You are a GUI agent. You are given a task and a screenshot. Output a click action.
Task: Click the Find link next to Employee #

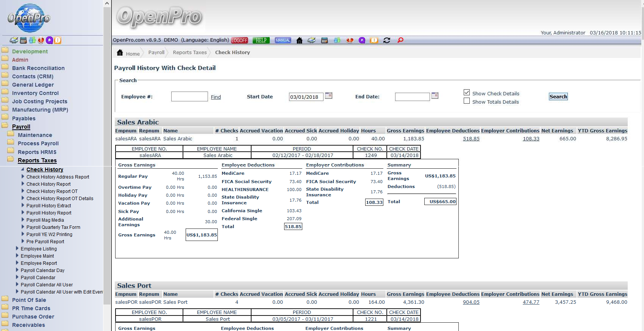[216, 97]
